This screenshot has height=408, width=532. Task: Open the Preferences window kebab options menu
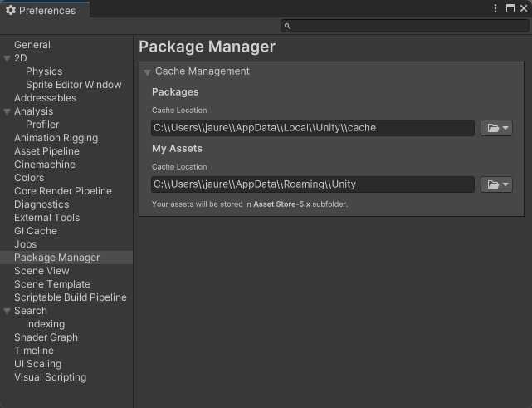[496, 9]
